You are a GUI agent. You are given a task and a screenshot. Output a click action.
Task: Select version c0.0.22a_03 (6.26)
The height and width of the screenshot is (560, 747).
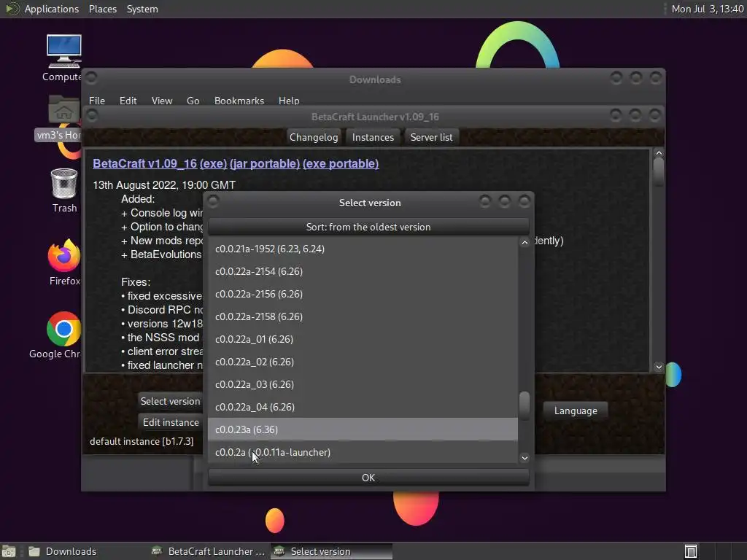point(363,384)
